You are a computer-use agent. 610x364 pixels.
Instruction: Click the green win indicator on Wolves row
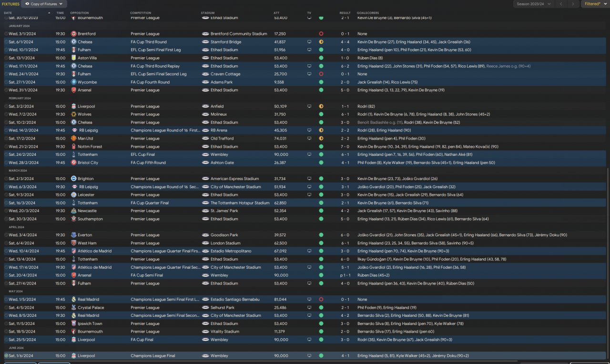click(x=321, y=114)
